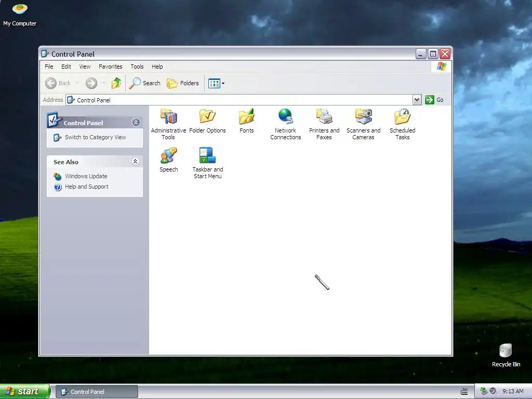Screen dimensions: 532x399
Task: Click the first system tray icon
Action: click(484, 391)
